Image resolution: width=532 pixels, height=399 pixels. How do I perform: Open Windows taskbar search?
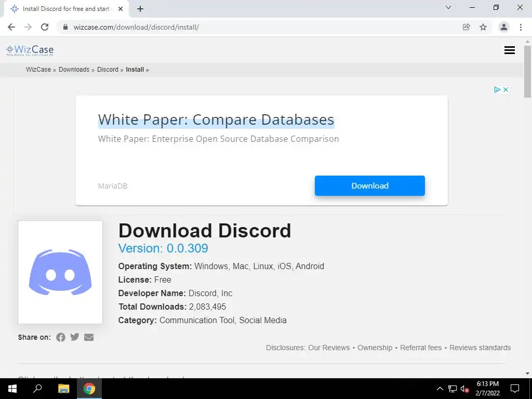(x=37, y=389)
